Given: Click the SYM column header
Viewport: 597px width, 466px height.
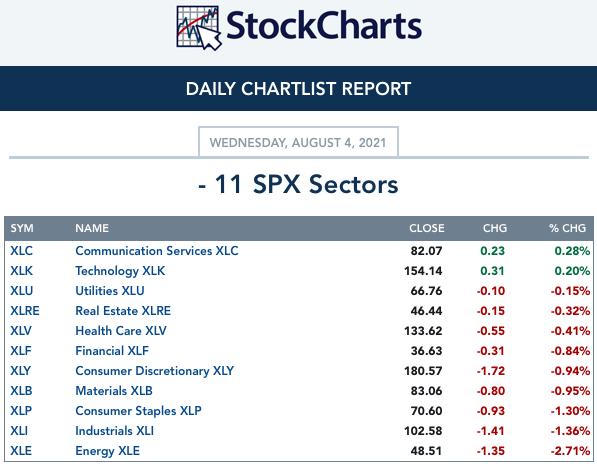Looking at the screenshot, I should pyautogui.click(x=22, y=228).
